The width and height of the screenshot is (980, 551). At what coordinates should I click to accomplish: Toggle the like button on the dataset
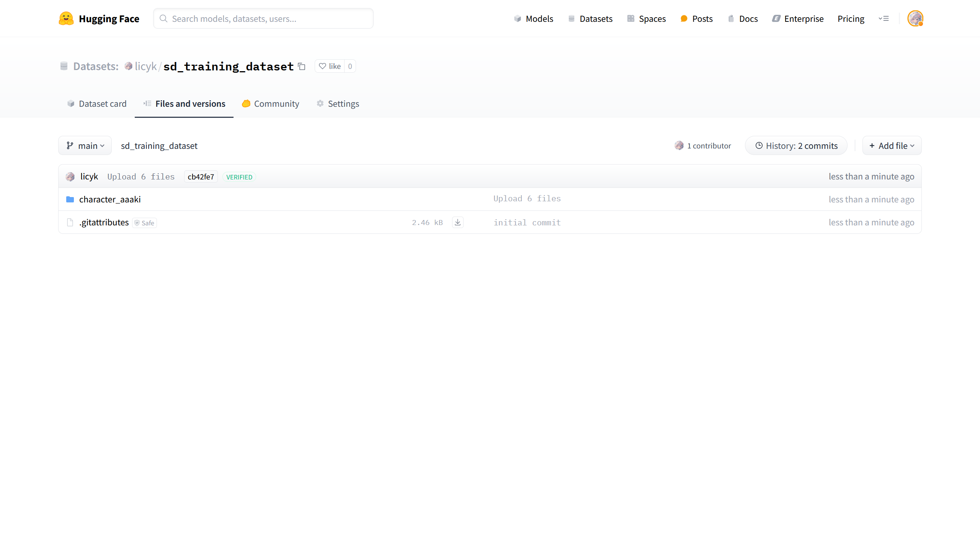[330, 66]
